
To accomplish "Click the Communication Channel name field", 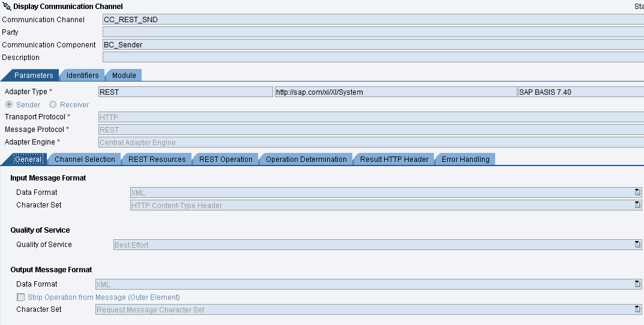I will coord(373,19).
